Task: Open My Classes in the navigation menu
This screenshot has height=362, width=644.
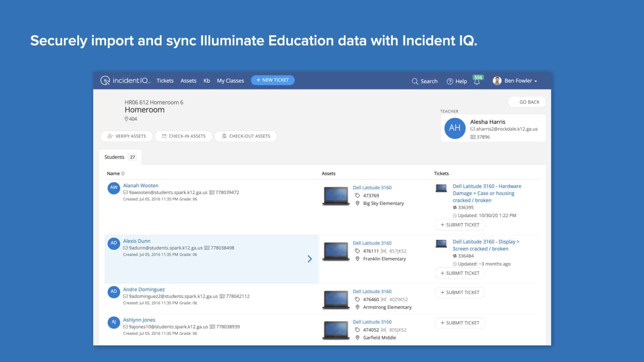Action: click(230, 80)
